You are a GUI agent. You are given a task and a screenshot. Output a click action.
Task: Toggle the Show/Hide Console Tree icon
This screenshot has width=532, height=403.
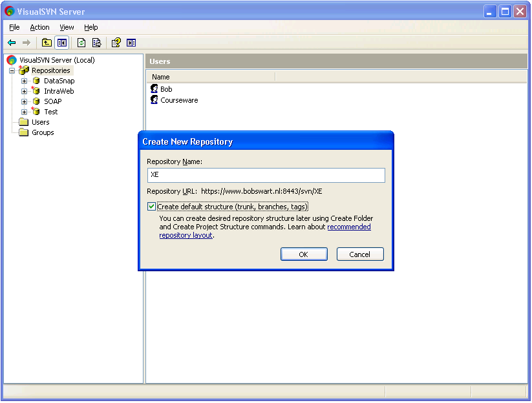tap(62, 43)
